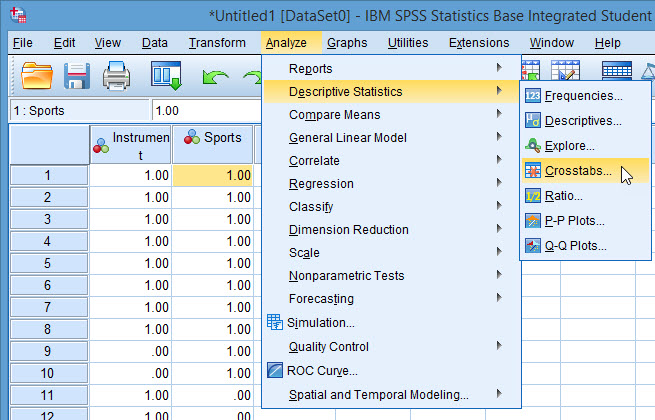Click the Frequencies icon in submenu

(x=533, y=96)
